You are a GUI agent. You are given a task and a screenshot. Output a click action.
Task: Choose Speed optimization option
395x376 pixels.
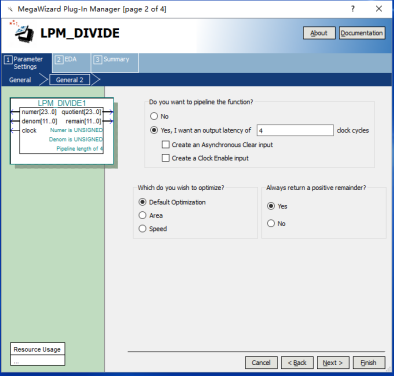142,229
